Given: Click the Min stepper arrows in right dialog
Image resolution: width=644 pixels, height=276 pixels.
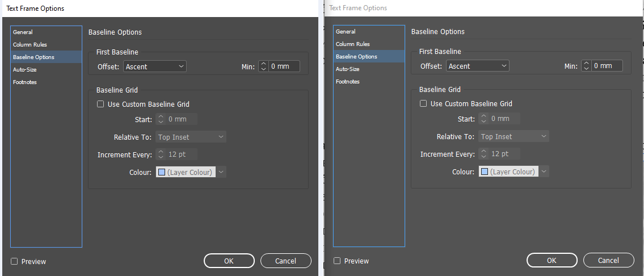Looking at the screenshot, I should point(586,66).
